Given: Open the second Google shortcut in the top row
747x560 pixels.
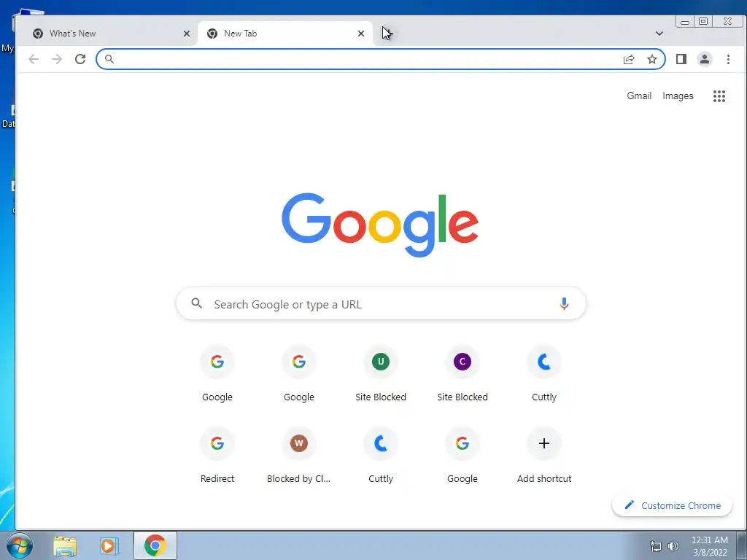Looking at the screenshot, I should click(298, 375).
